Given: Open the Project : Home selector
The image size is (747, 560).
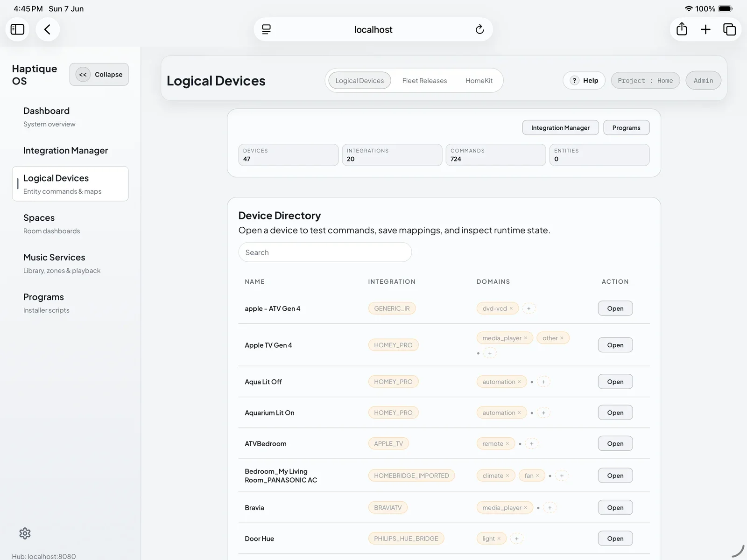Looking at the screenshot, I should click(645, 80).
